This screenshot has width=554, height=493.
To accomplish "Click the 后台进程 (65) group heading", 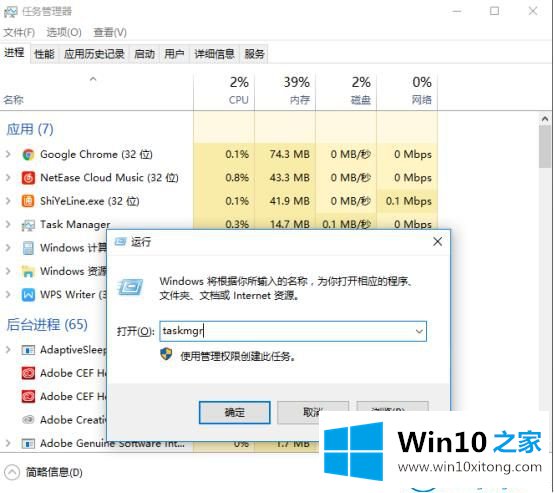I will [47, 325].
